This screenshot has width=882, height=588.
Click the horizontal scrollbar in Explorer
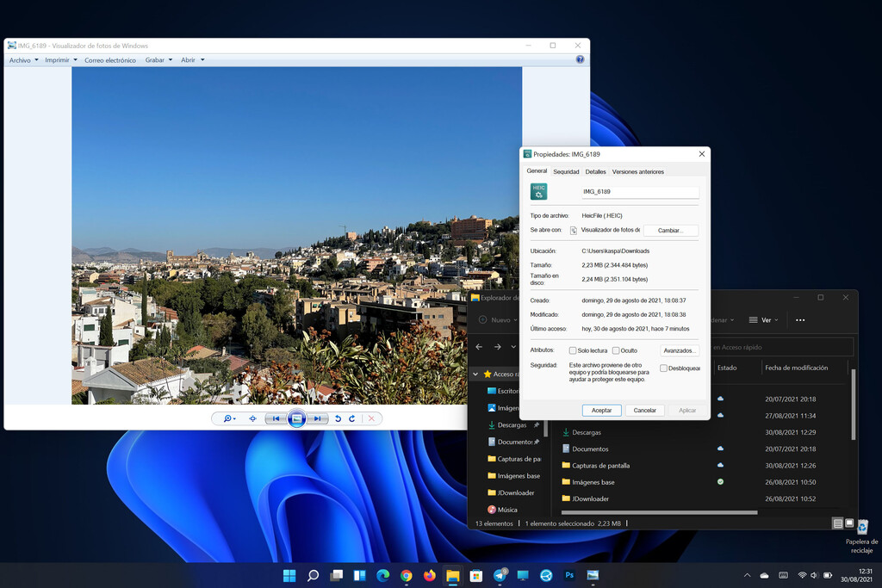tap(659, 512)
